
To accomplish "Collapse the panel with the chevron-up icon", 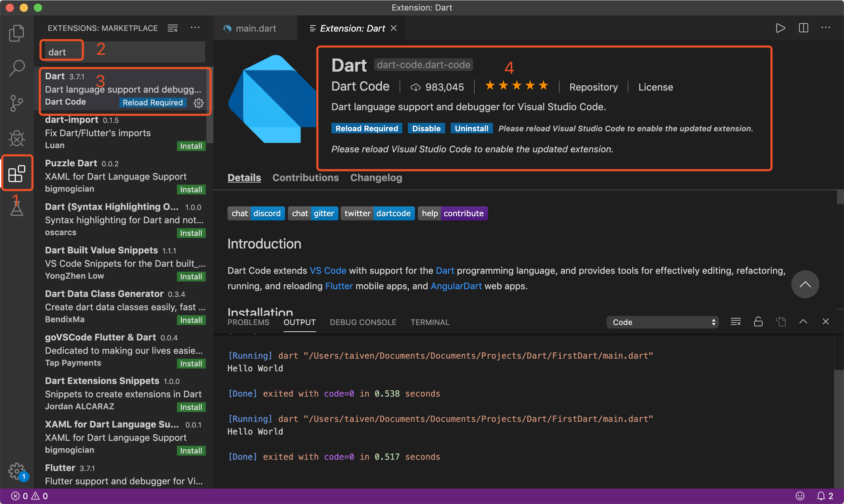I will (x=803, y=322).
